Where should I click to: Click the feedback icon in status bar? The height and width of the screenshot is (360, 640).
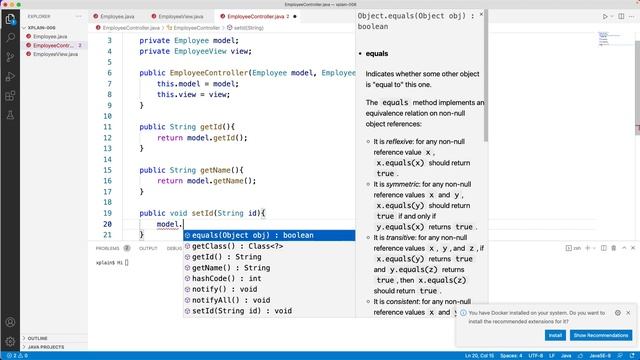[x=620, y=356]
